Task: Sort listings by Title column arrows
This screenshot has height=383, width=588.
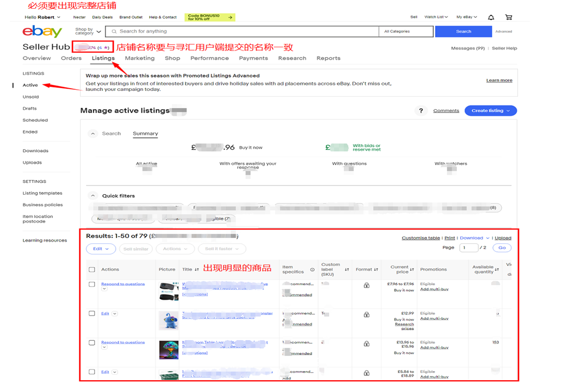Action: [x=196, y=270]
